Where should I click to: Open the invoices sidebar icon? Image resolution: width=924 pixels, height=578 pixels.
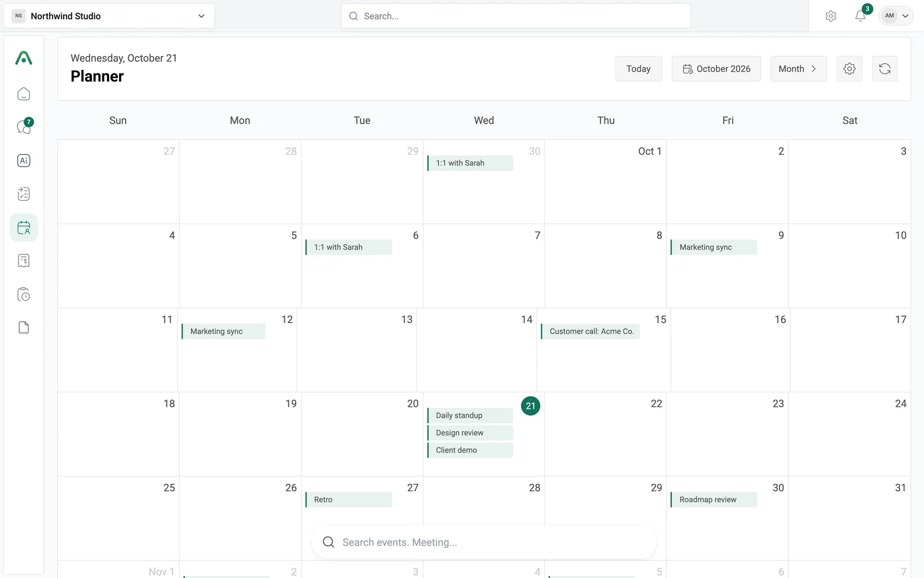pos(24,261)
